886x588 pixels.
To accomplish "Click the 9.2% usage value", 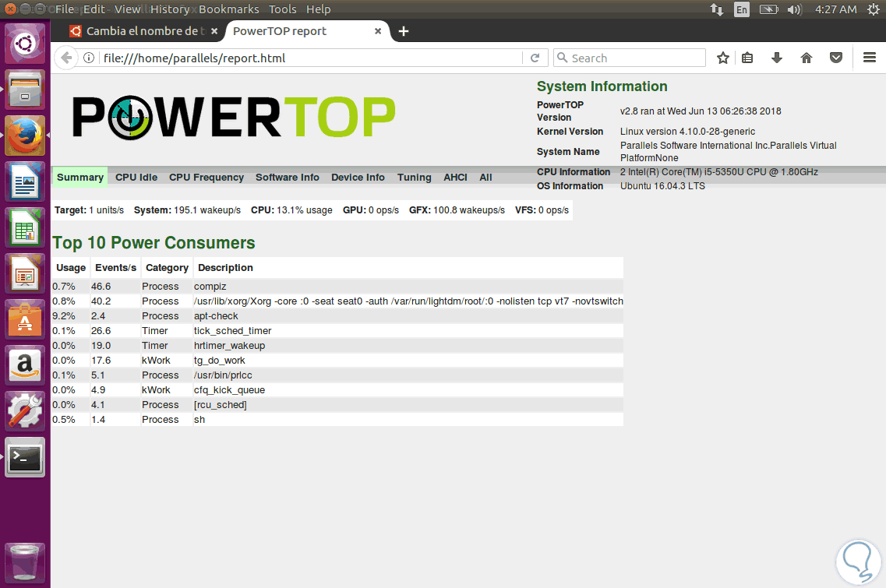I will point(64,315).
